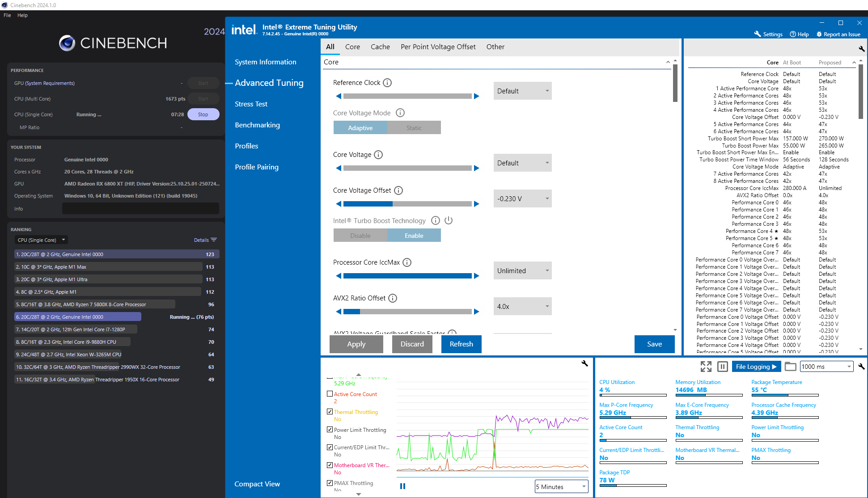The height and width of the screenshot is (498, 868).
Task: Show Turbo Boost Technology info icon
Action: (436, 220)
